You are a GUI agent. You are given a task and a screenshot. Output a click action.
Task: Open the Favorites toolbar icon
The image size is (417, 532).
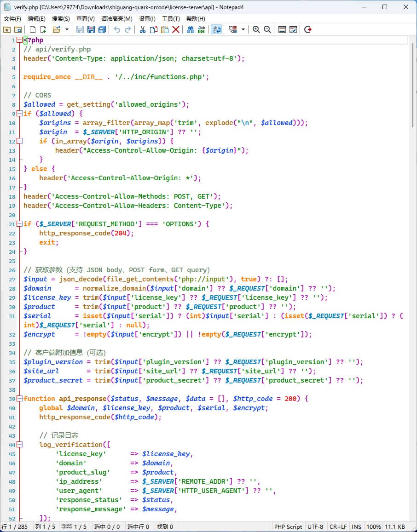(x=7, y=29)
